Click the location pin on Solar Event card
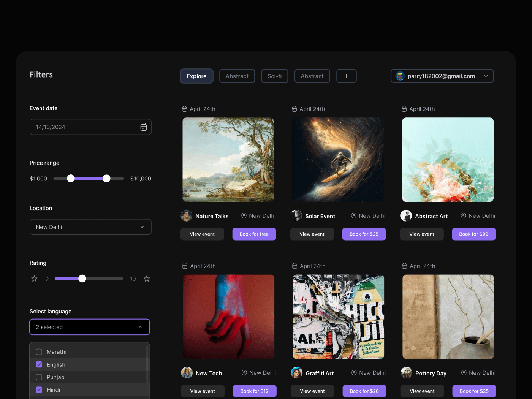 pos(354,216)
